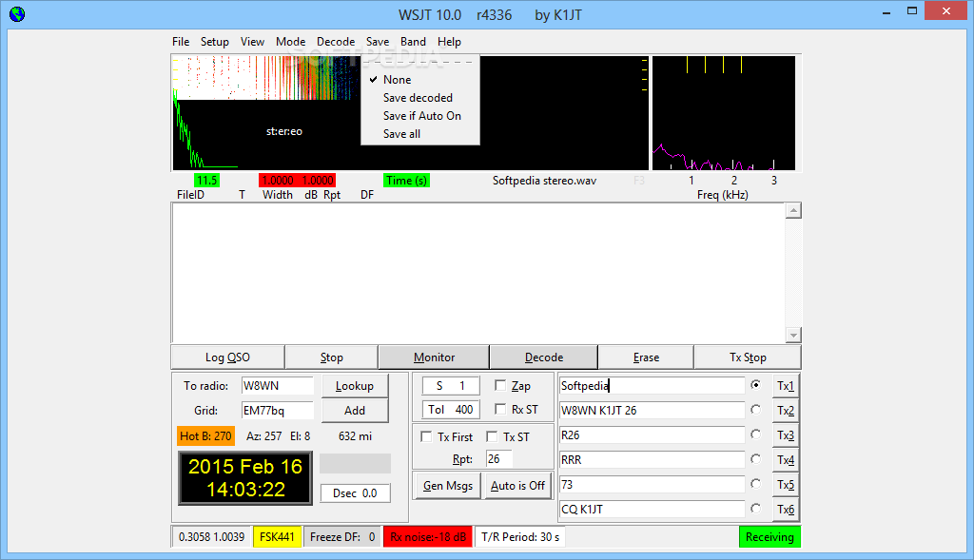Viewport: 974px width, 560px height.
Task: Click the Tx5 button
Action: tap(785, 484)
